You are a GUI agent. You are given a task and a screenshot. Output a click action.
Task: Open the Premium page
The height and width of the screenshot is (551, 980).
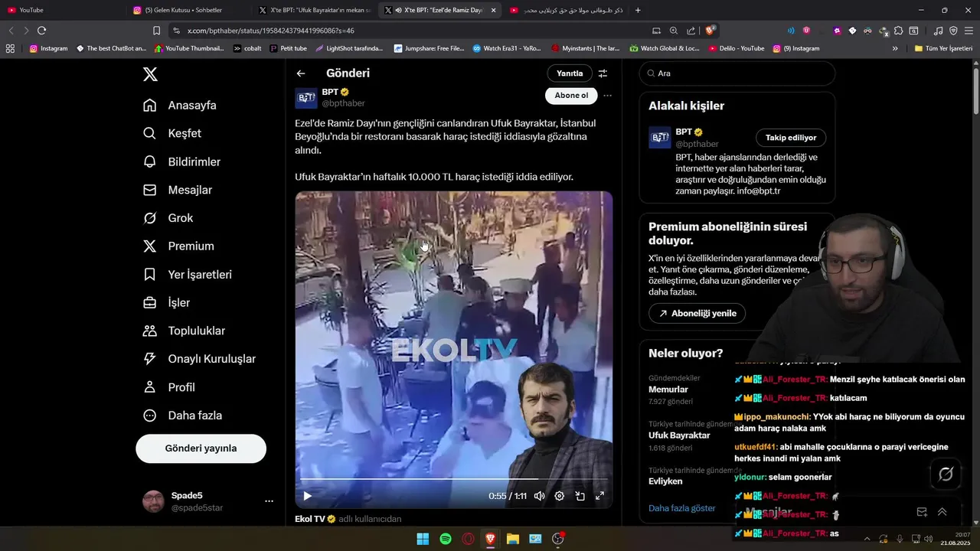click(178, 246)
